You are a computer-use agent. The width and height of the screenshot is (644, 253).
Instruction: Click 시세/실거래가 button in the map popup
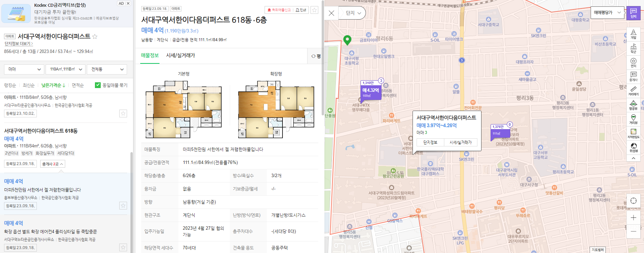(x=461, y=142)
